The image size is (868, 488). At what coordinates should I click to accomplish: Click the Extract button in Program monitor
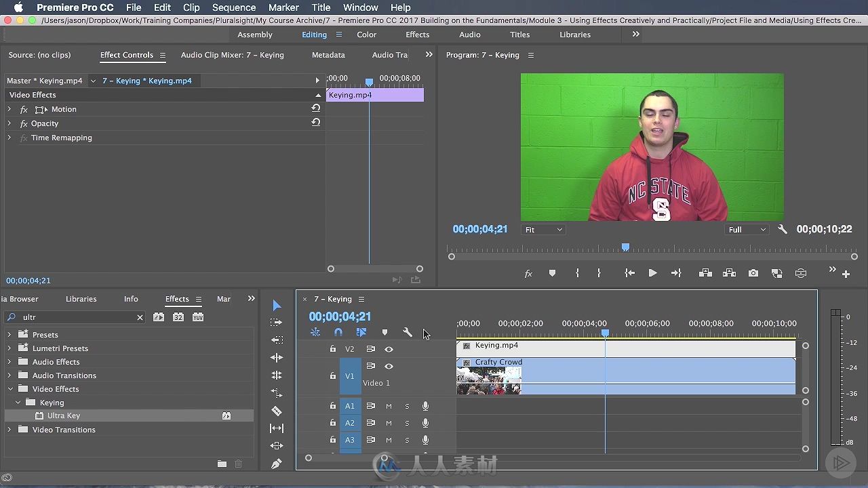(x=729, y=273)
